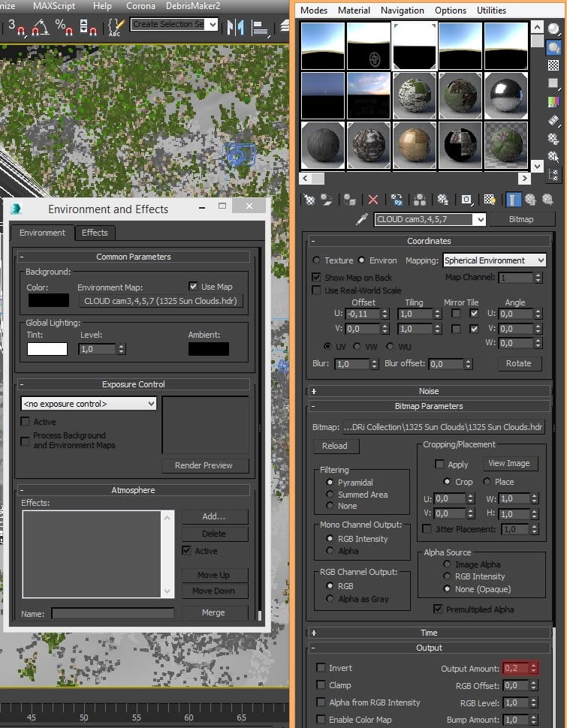Screen dimensions: 567x728
Task: Switch to the Effects tab
Action: (x=95, y=233)
